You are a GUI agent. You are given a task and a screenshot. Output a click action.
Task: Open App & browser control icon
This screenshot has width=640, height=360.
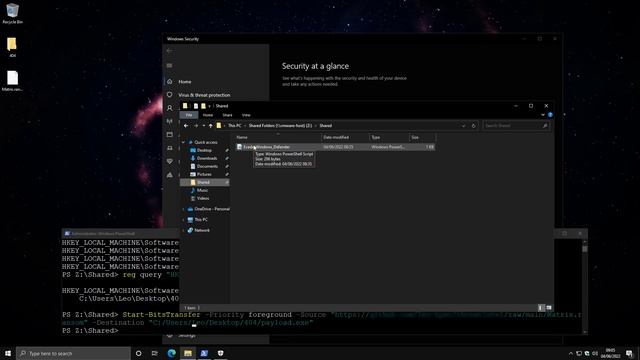(169, 135)
